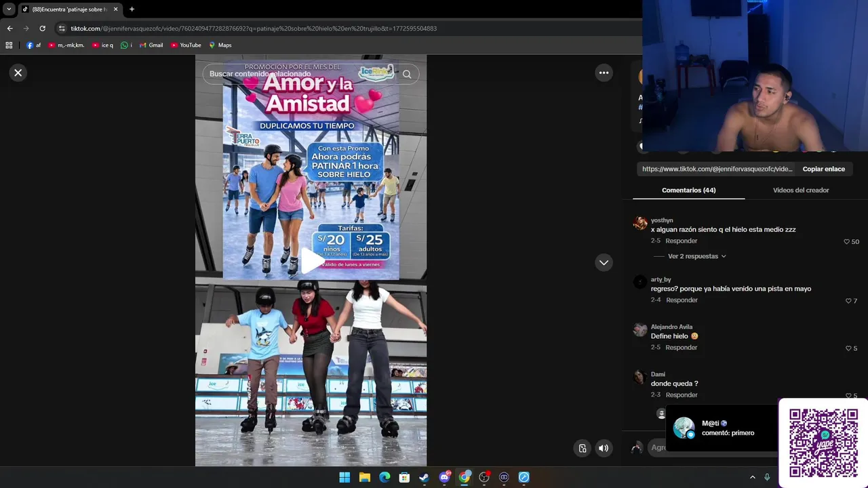Screen dimensions: 868x488
Task: Open OBS Studio from taskbar
Action: tap(484, 477)
